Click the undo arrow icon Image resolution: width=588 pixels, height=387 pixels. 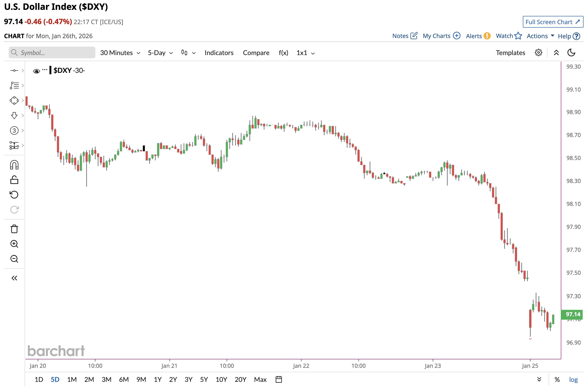[14, 195]
